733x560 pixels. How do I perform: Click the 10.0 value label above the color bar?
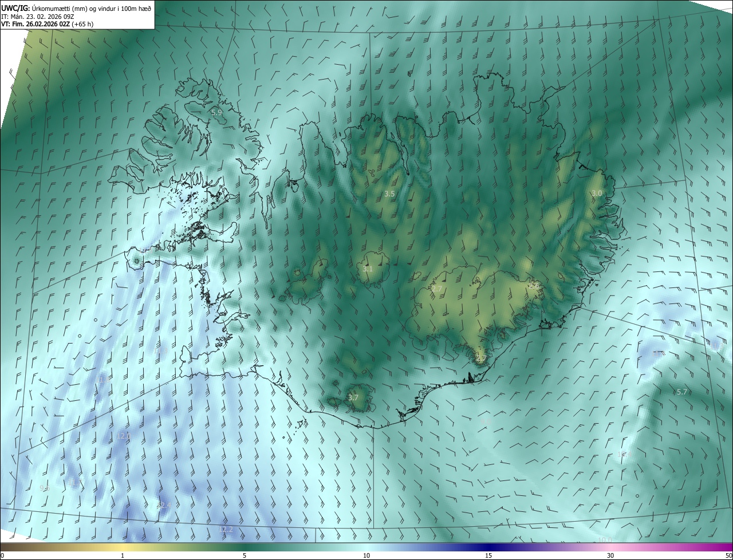605,540
